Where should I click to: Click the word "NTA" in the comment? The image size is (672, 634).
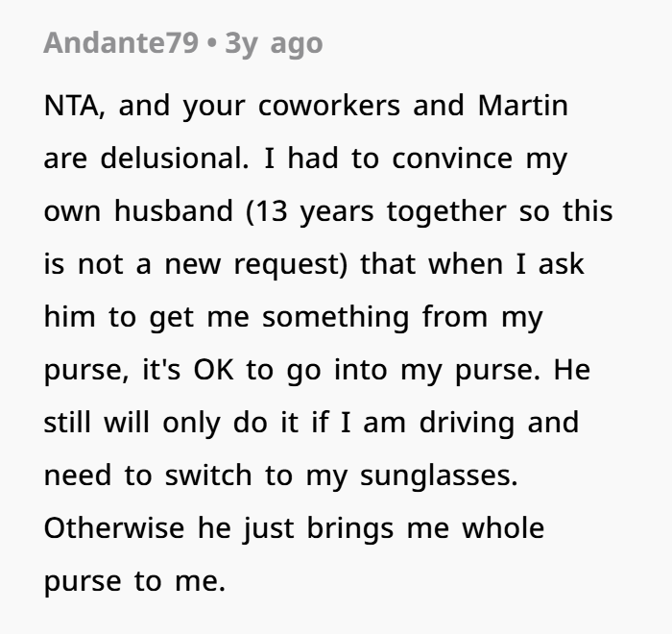click(x=77, y=106)
